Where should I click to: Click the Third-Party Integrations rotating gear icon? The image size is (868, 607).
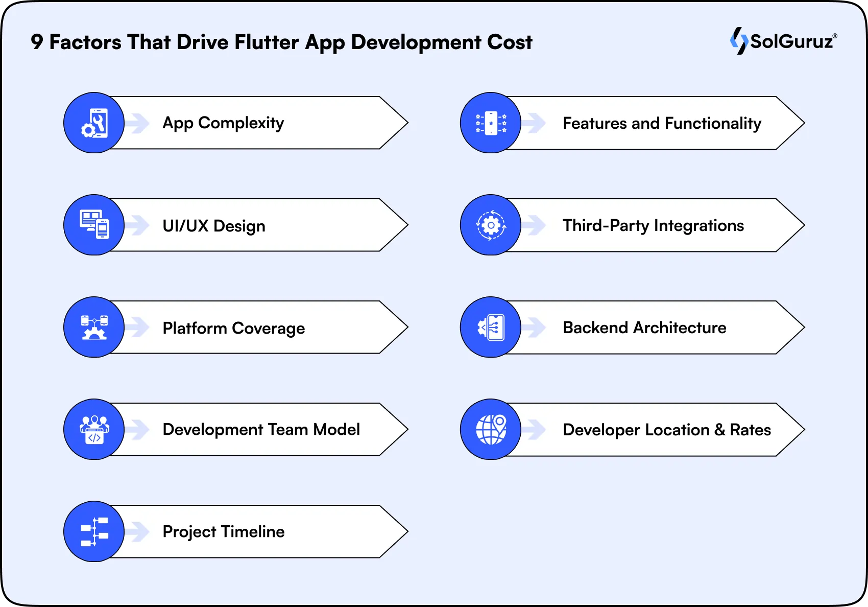pos(490,225)
